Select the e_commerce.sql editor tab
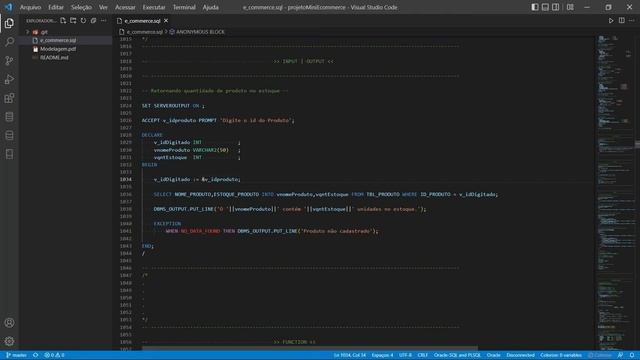The image size is (640, 360). pyautogui.click(x=142, y=20)
